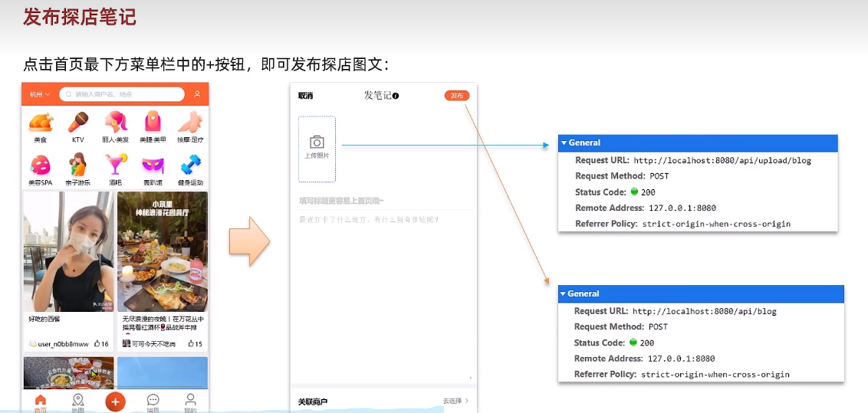
Task: Select the KTV microphone category icon
Action: click(78, 123)
